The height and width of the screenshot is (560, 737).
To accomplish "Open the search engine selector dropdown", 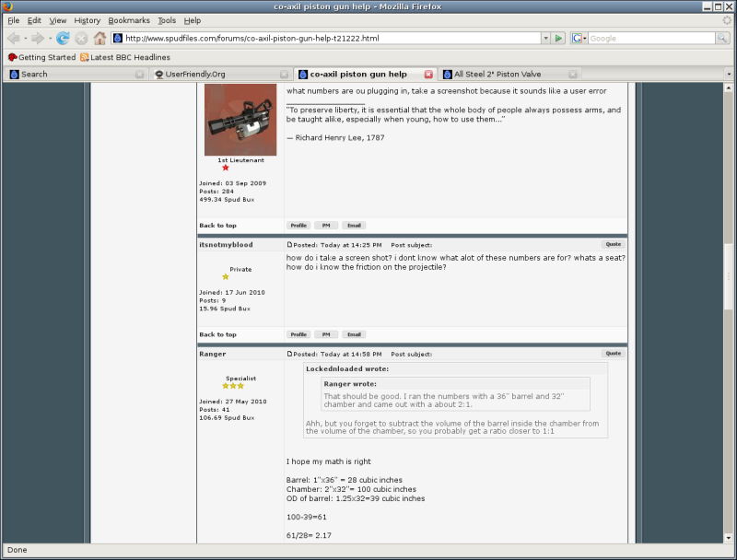I will coord(579,39).
